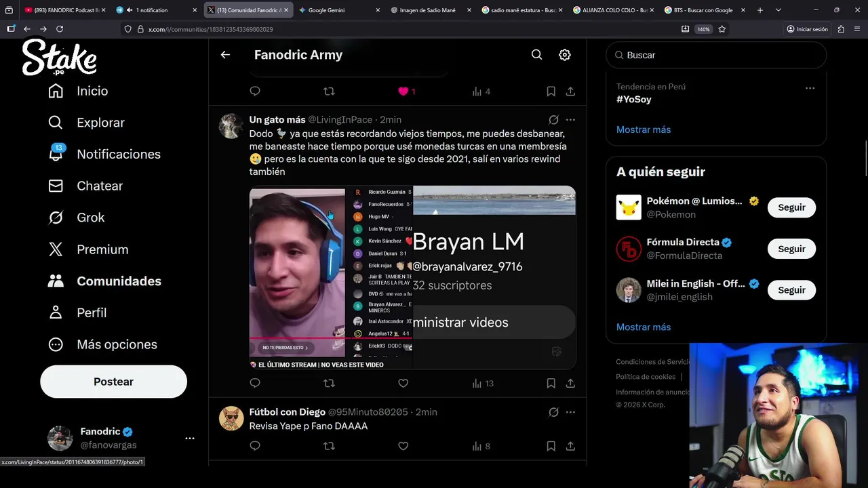
Task: Switch to BTS Buscar con Google tab
Action: (704, 10)
